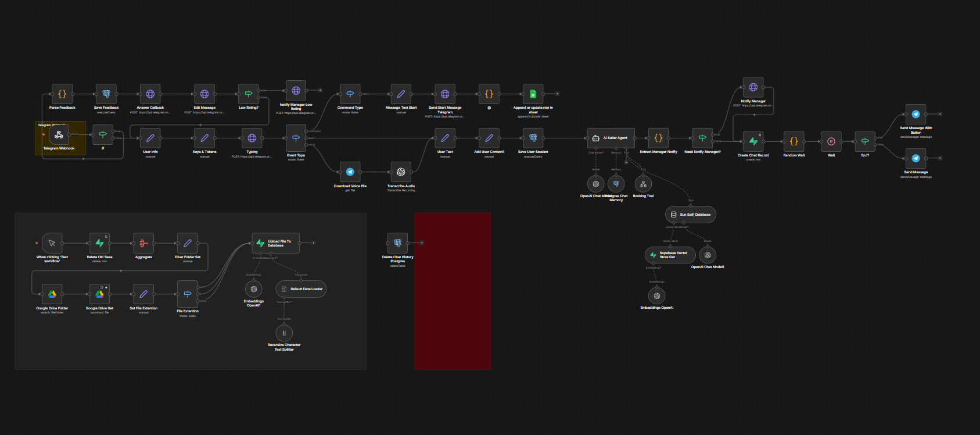Click plus connector under AI Seller Agent Tool
980x435 pixels.
pyautogui.click(x=626, y=162)
